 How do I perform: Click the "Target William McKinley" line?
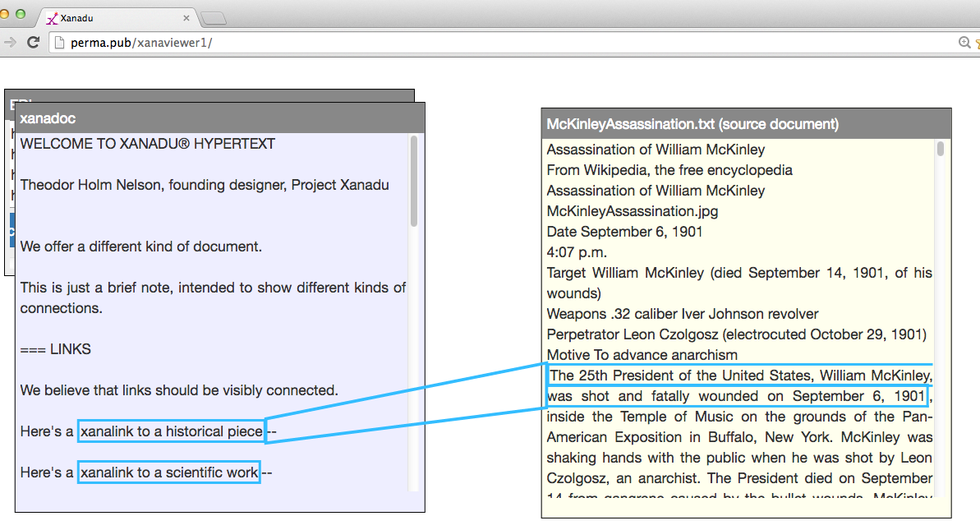coord(739,283)
